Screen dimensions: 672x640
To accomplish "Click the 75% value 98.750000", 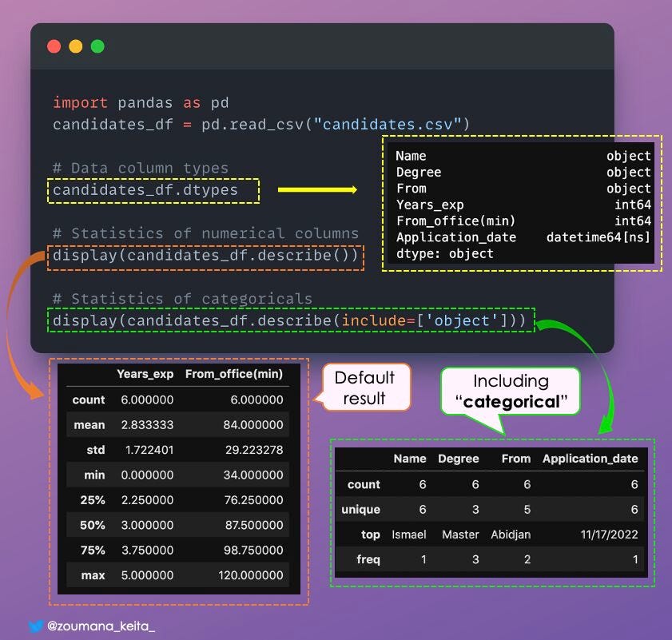I will (x=254, y=551).
